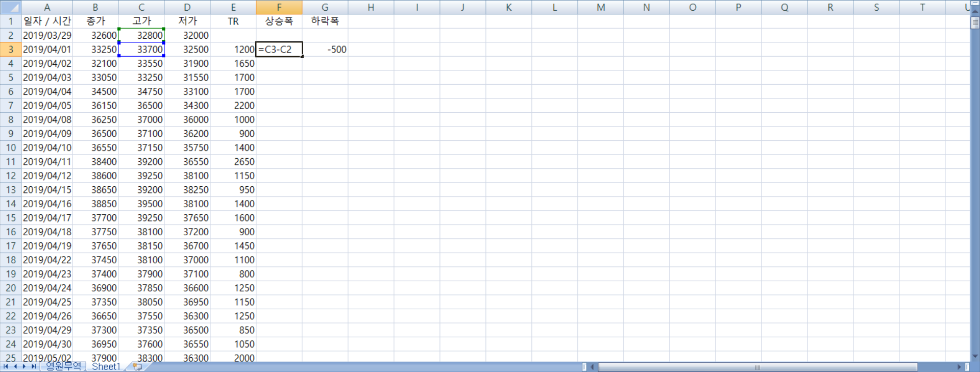
Task: Select the TR header cell
Action: 233,21
